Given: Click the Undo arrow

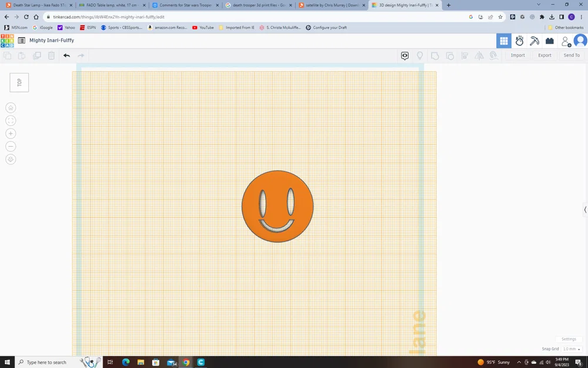Looking at the screenshot, I should point(66,55).
